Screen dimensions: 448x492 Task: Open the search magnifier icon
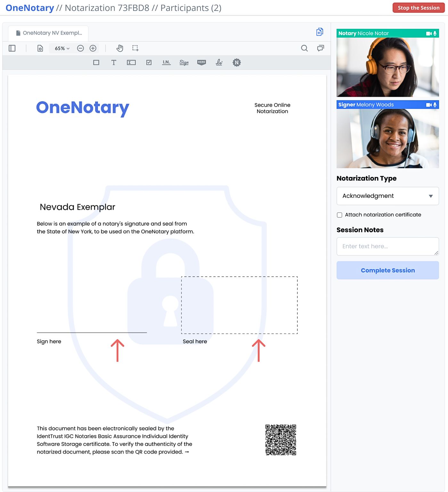point(304,48)
